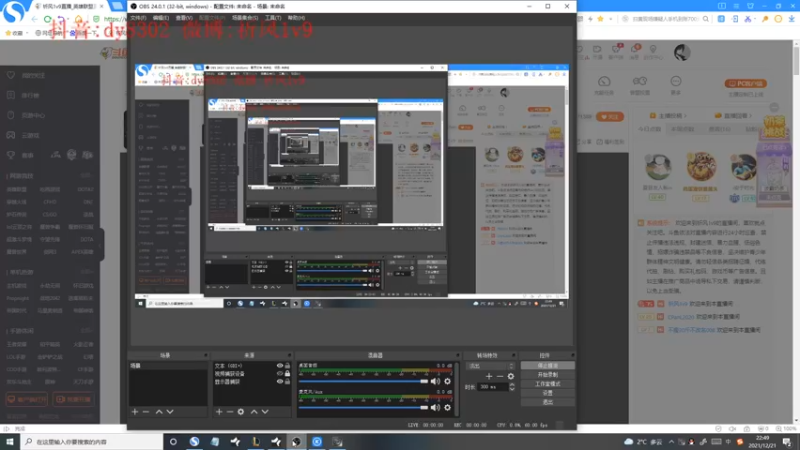Click the download icon in browser toolbar
This screenshot has height=450, width=800.
(791, 19)
